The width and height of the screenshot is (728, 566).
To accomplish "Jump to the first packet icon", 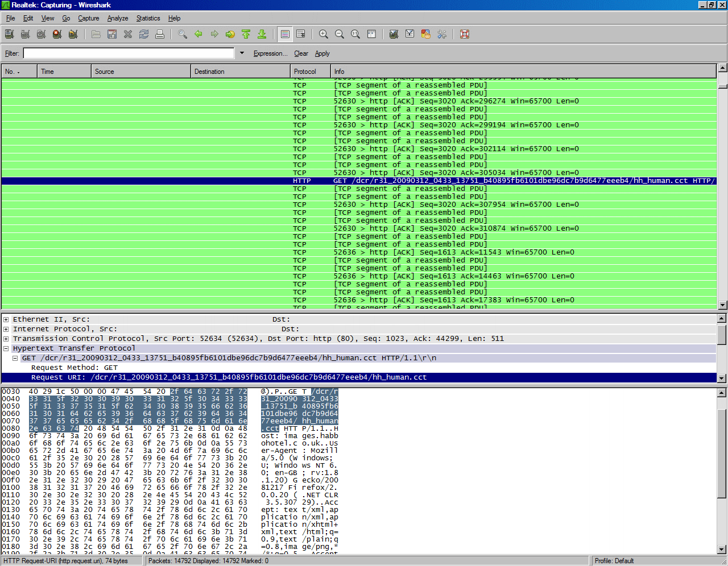I will tap(246, 34).
